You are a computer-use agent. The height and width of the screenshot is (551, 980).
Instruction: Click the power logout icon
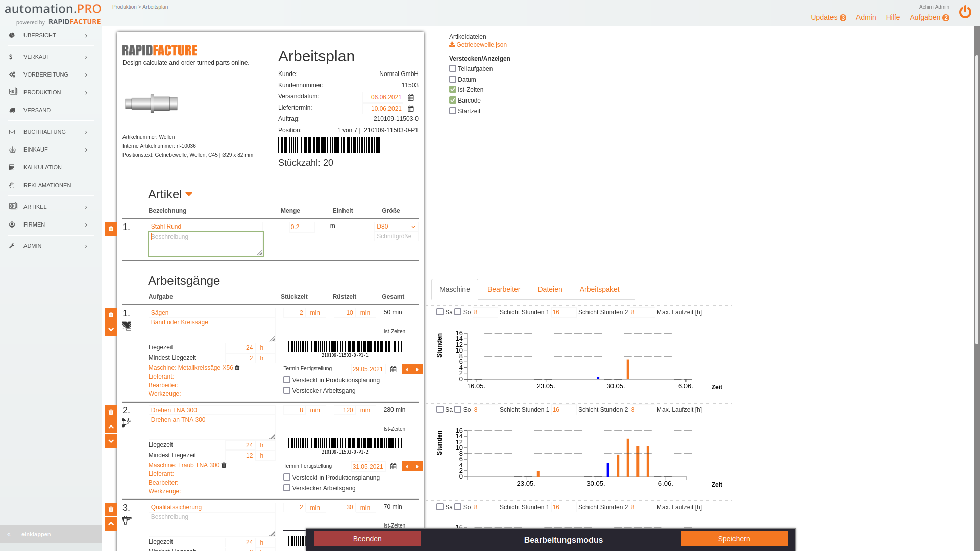click(965, 12)
